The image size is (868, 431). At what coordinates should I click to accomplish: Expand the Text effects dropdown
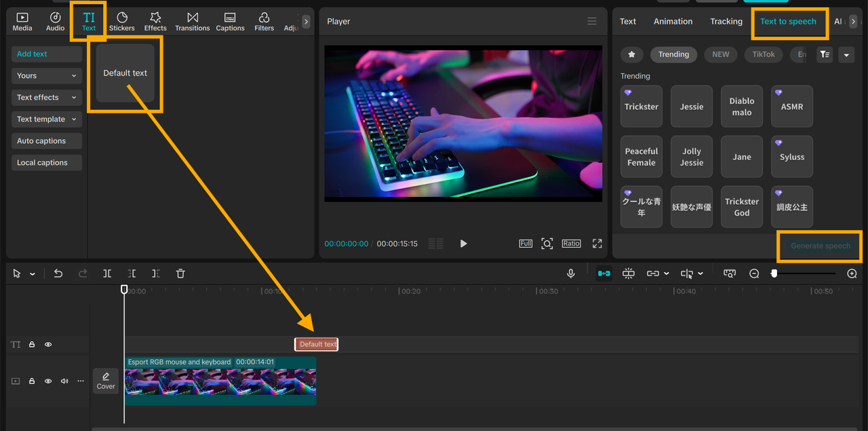click(46, 98)
